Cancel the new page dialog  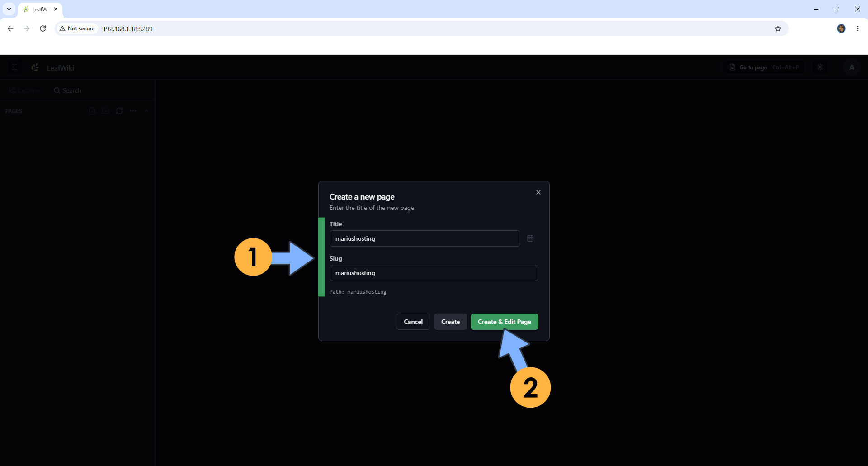[413, 322]
